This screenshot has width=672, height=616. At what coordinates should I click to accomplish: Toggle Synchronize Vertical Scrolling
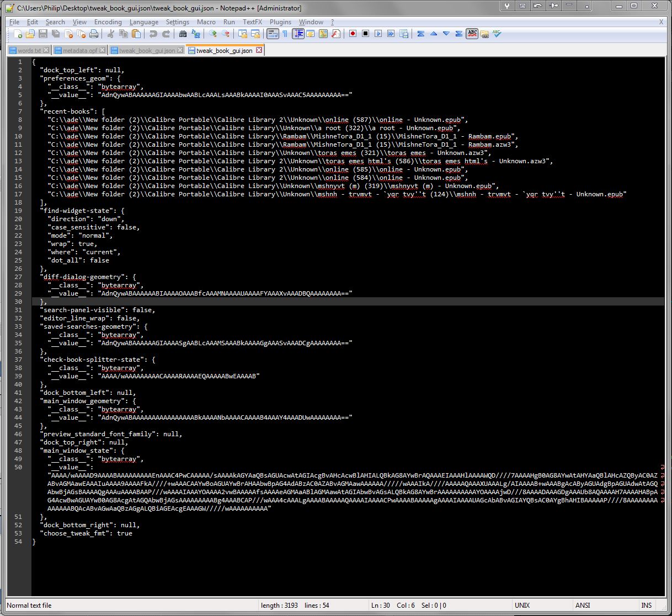tap(243, 34)
